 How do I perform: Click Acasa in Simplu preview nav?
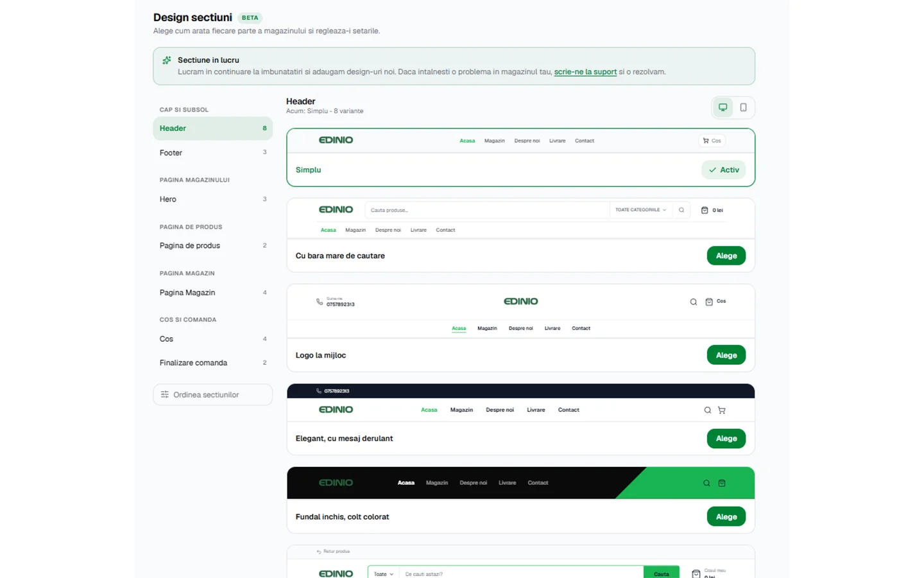coord(467,141)
